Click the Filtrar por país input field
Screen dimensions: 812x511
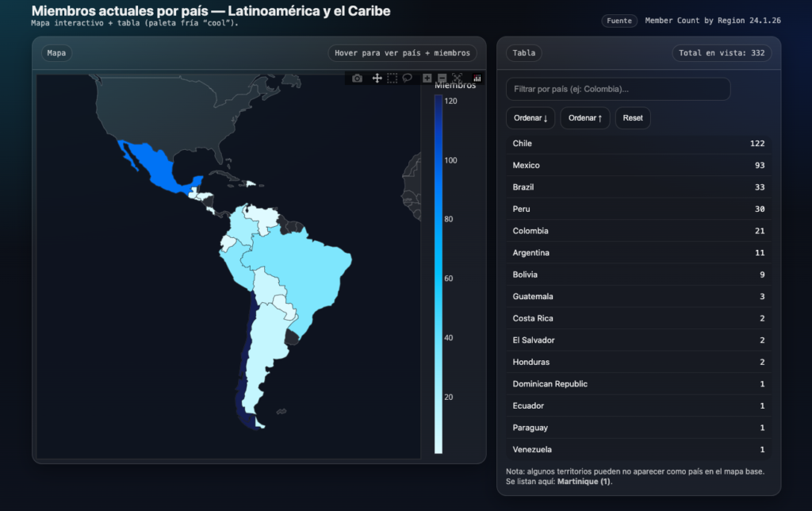[x=619, y=89]
